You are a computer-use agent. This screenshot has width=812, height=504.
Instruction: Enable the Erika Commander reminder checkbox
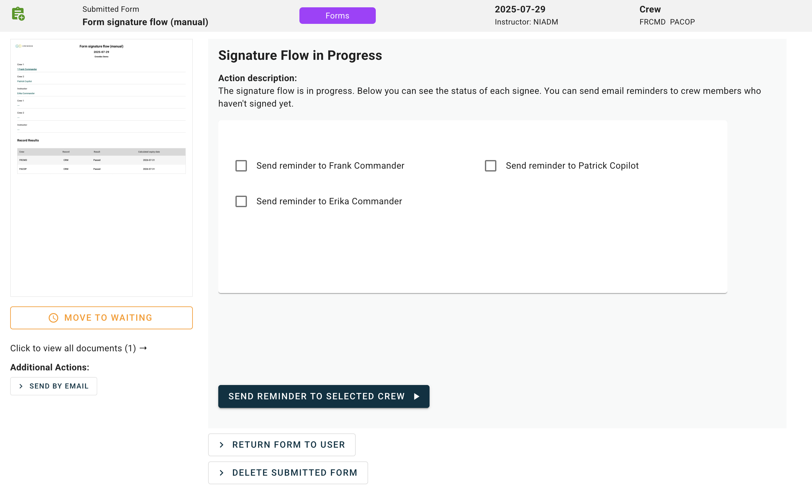click(x=241, y=201)
